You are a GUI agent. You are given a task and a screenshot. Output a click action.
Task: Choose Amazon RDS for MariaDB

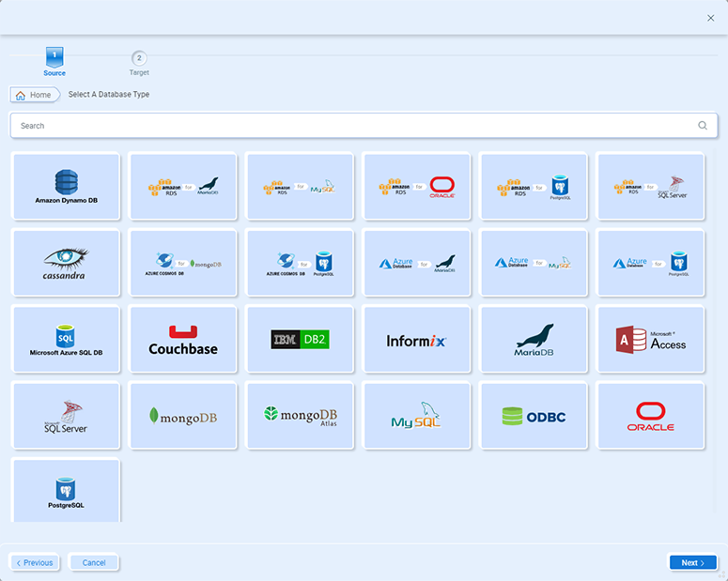click(183, 187)
